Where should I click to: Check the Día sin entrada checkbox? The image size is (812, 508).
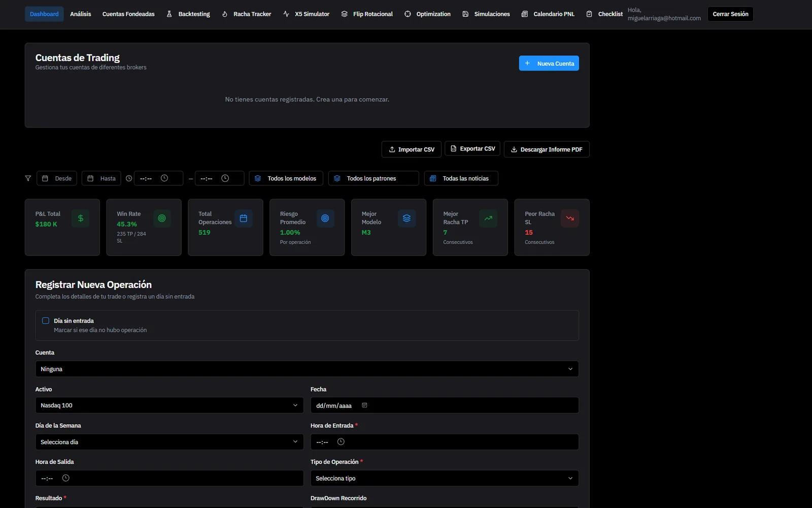click(46, 321)
